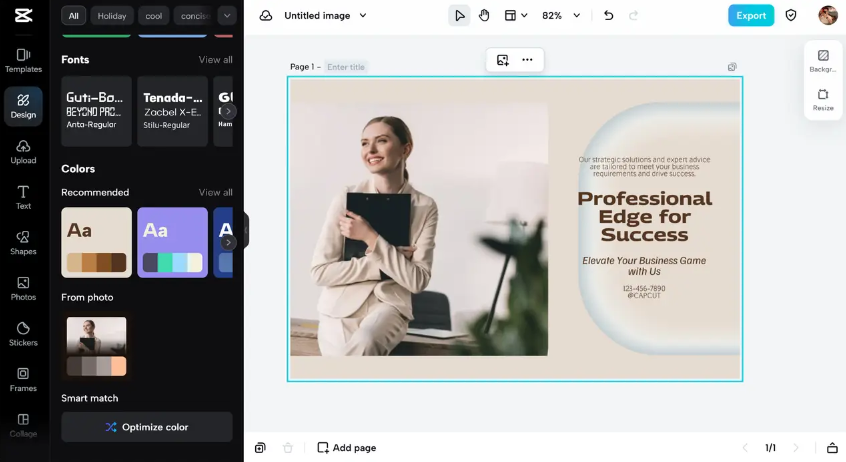Expand the Untitled image name dropdown

(362, 16)
